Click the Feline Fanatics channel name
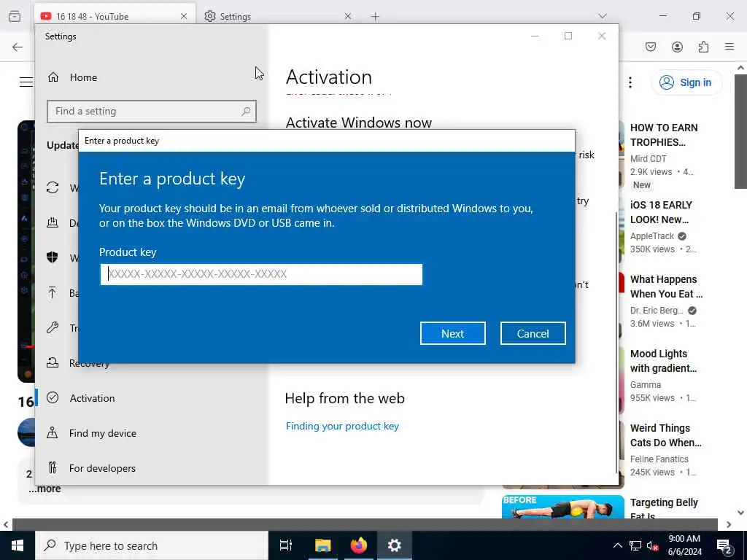Screen dimensions: 747x560 click(659, 459)
